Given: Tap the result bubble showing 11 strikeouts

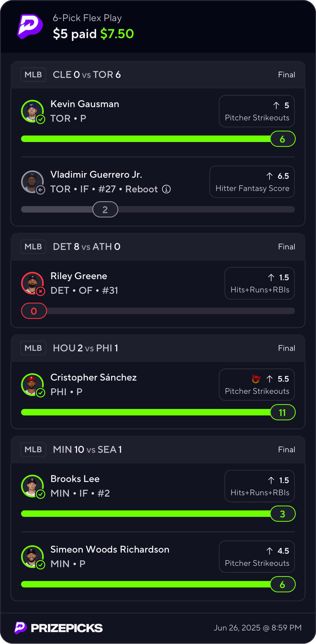Looking at the screenshot, I should click(283, 412).
